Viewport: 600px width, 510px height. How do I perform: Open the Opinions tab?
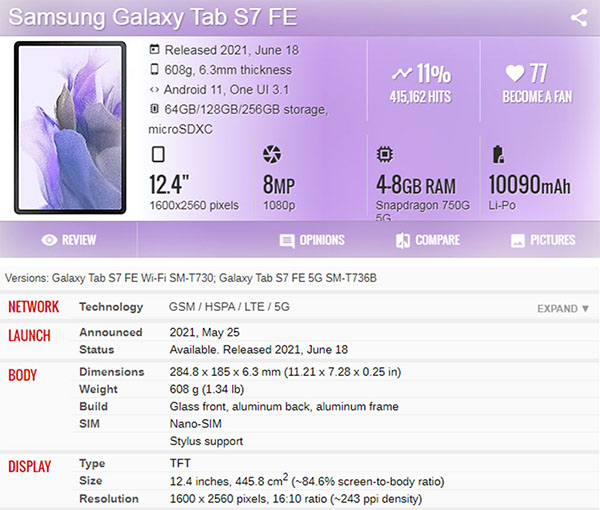tap(312, 240)
